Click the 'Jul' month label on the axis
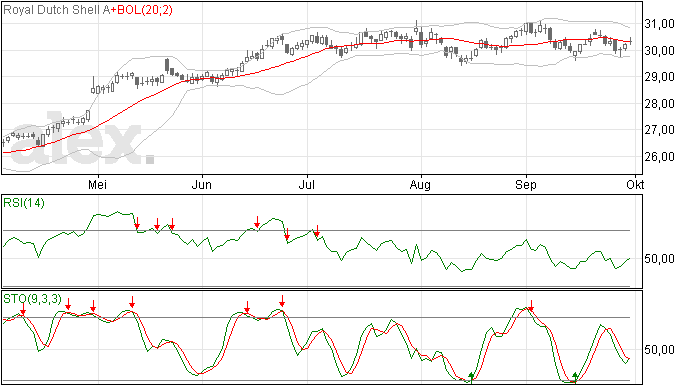The height and width of the screenshot is (387, 690). (x=307, y=184)
